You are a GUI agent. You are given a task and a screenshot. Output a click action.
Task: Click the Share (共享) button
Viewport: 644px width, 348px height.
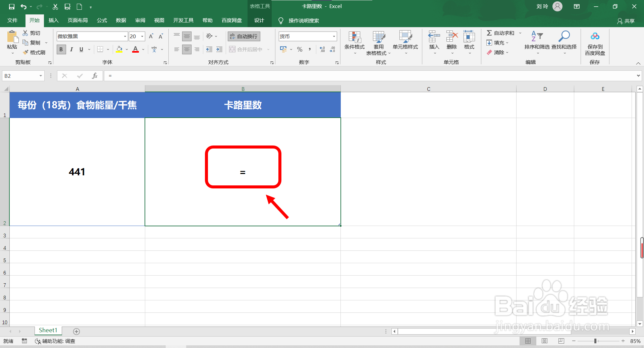626,21
